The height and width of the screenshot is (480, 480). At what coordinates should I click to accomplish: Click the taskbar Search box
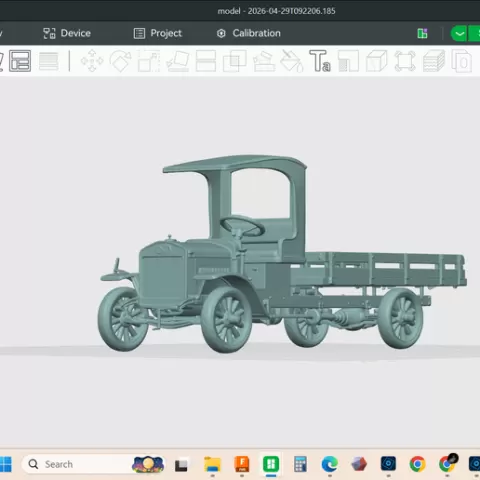pyautogui.click(x=93, y=464)
